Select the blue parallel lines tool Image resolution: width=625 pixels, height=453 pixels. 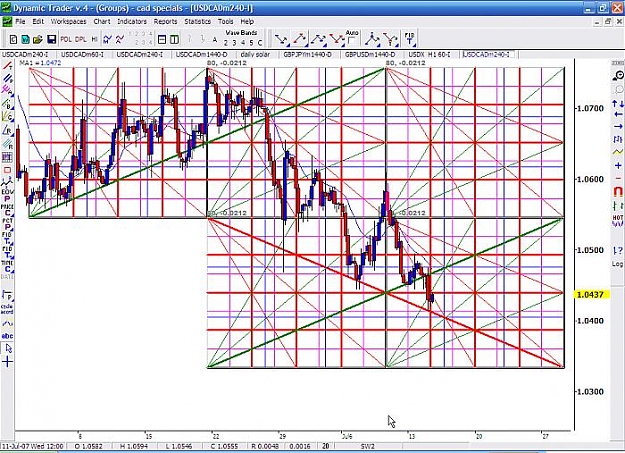pyautogui.click(x=7, y=78)
